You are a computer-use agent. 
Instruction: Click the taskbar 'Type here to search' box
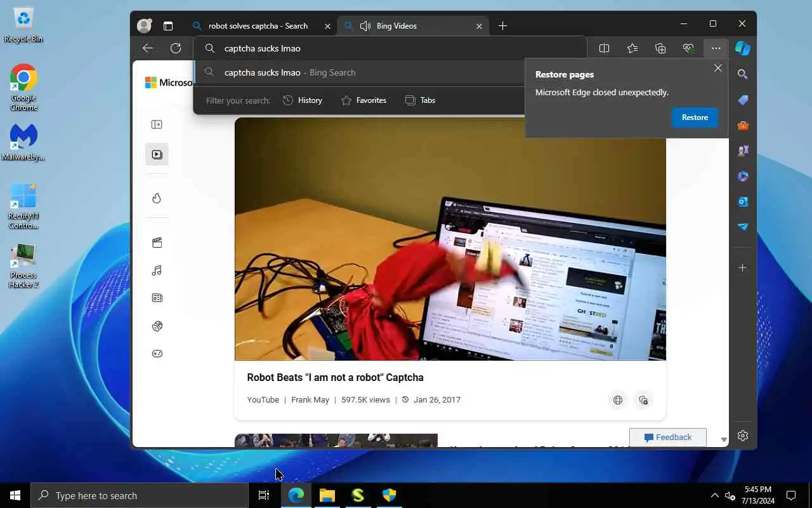139,495
